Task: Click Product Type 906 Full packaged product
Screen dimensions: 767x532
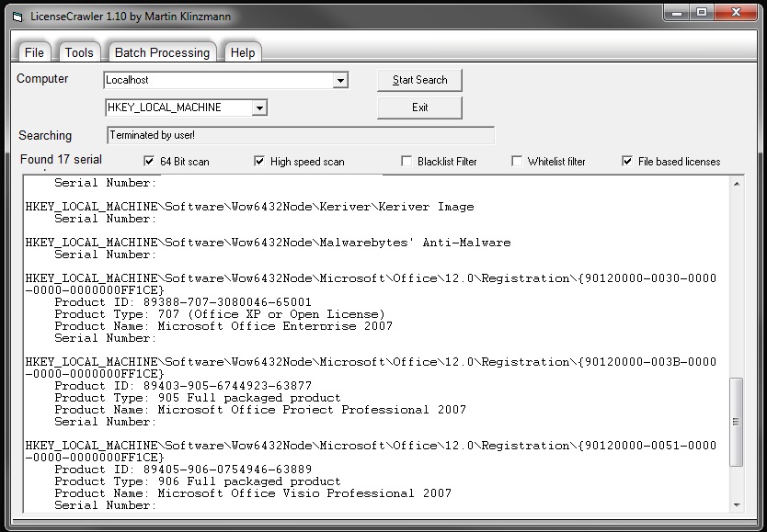Action: point(198,481)
